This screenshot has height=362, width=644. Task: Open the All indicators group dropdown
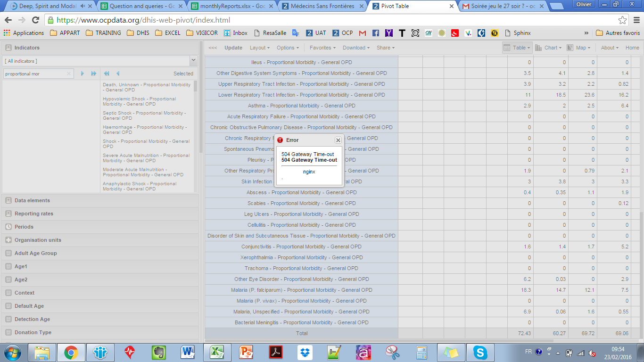[193, 61]
